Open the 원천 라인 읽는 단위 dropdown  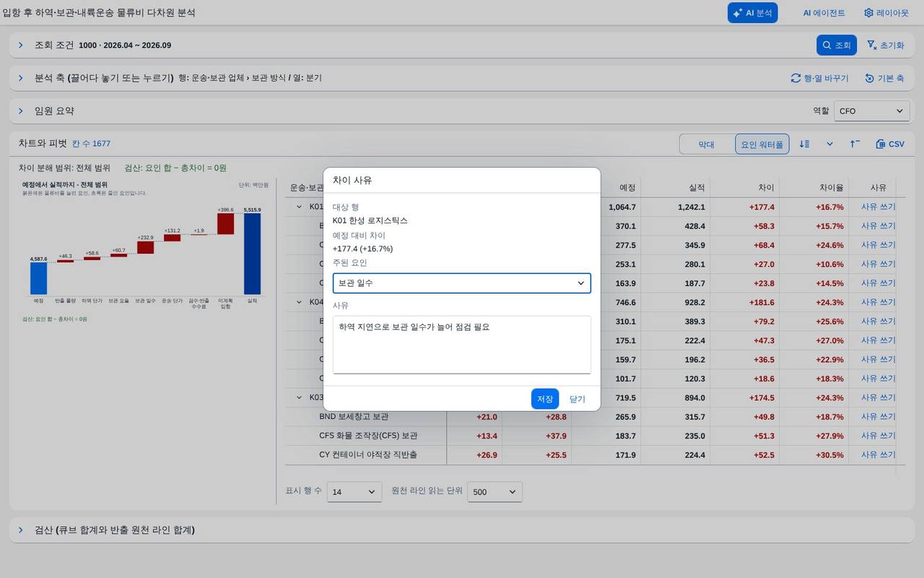[494, 491]
